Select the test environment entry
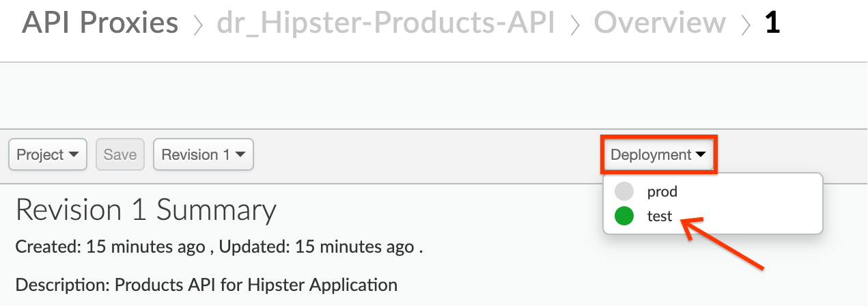This screenshot has height=308, width=868. [712, 216]
